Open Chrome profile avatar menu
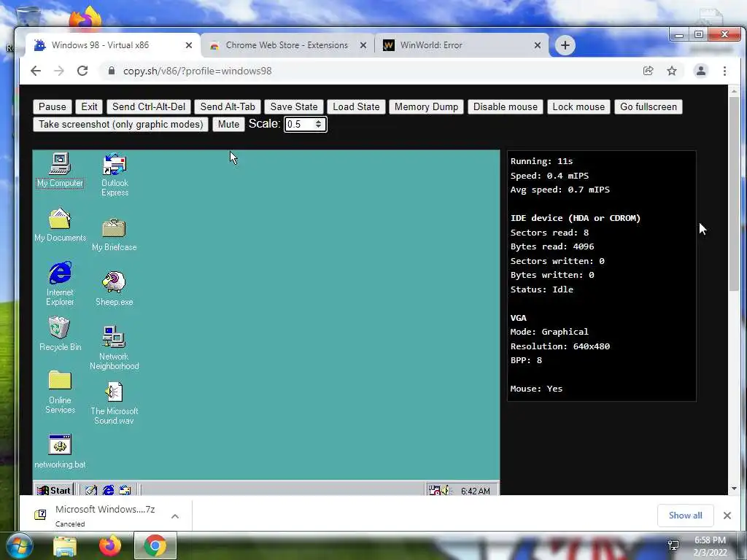Screen dimensions: 747x560 point(701,71)
